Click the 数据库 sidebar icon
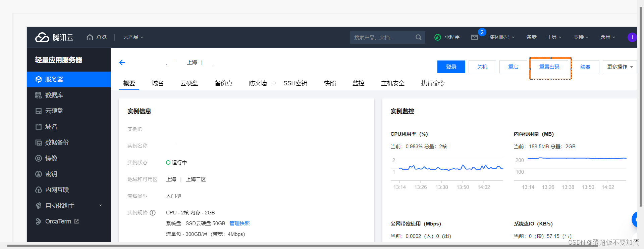644x249 pixels. [x=39, y=95]
